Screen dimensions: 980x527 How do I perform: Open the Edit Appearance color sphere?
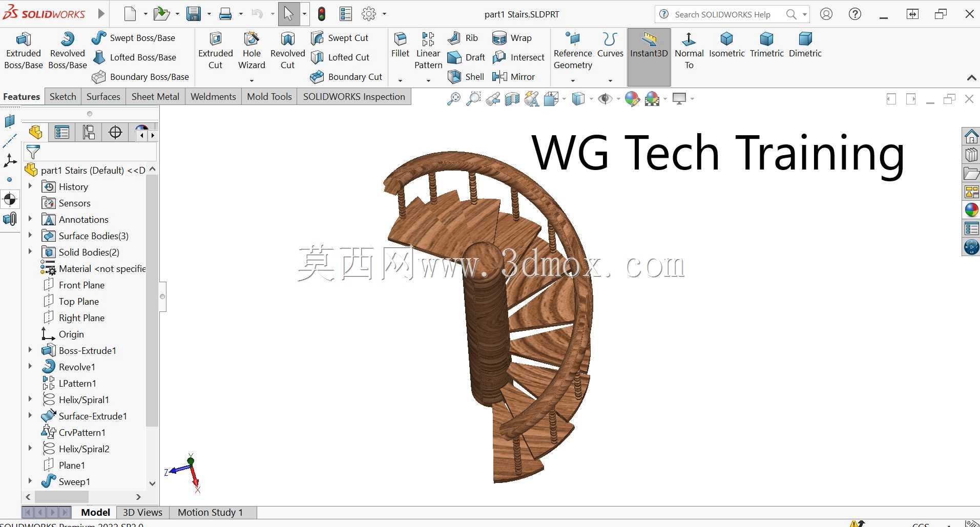[632, 99]
